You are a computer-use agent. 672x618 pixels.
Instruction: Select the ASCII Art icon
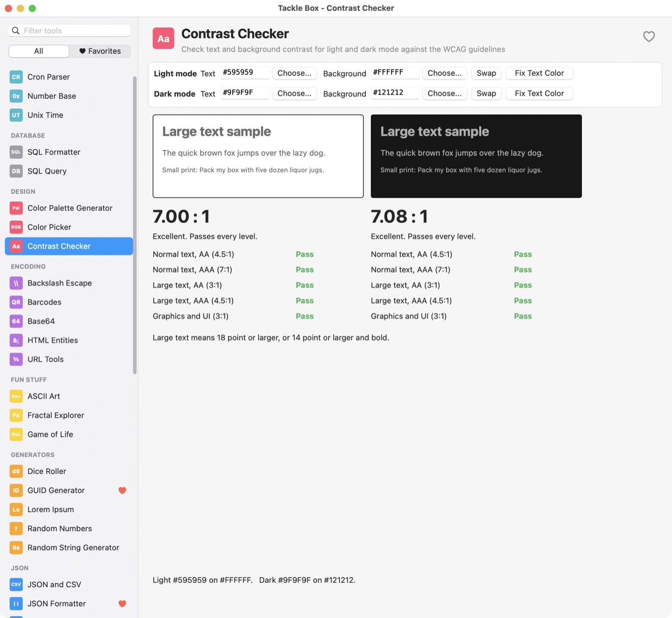tap(16, 396)
